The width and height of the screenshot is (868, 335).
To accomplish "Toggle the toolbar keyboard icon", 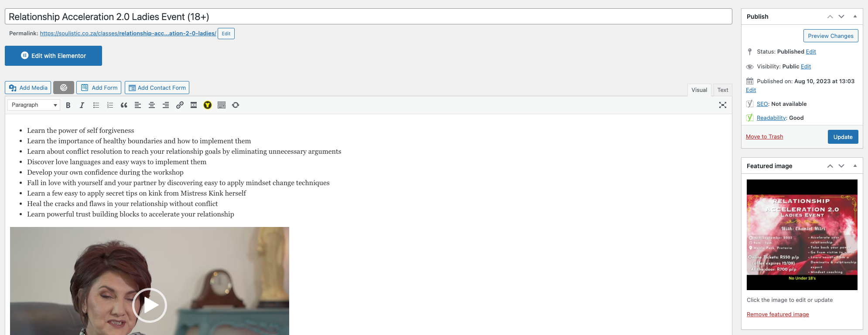I will click(222, 105).
